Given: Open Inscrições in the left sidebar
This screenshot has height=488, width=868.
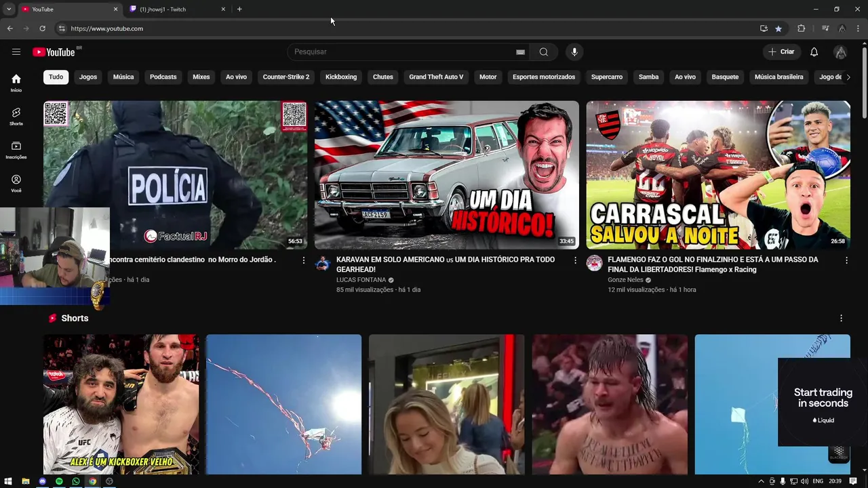Looking at the screenshot, I should pos(16,150).
